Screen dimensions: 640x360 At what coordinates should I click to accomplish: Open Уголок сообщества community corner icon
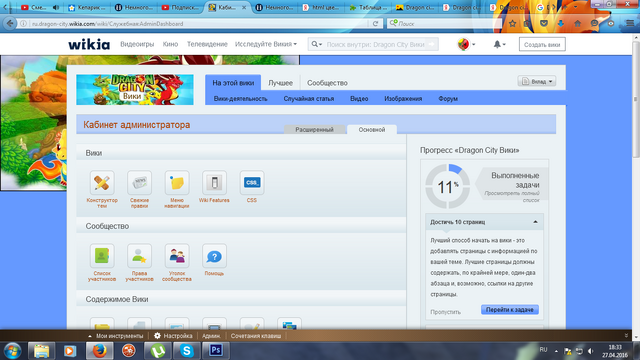click(177, 256)
